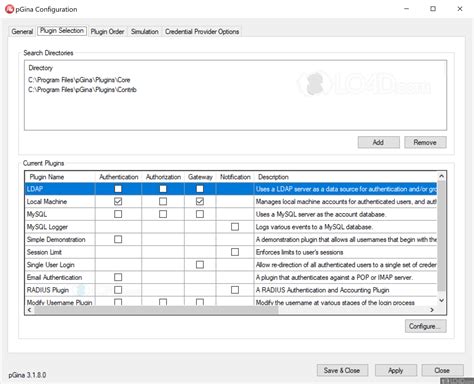
Task: Check Local Machine Authorization checkbox
Action: (x=163, y=201)
